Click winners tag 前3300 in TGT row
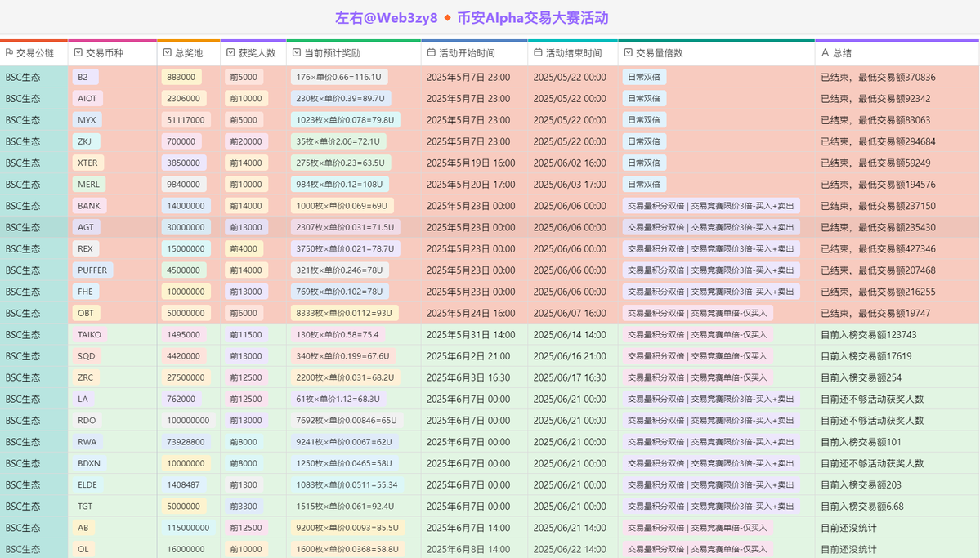The image size is (980, 558). [x=244, y=507]
